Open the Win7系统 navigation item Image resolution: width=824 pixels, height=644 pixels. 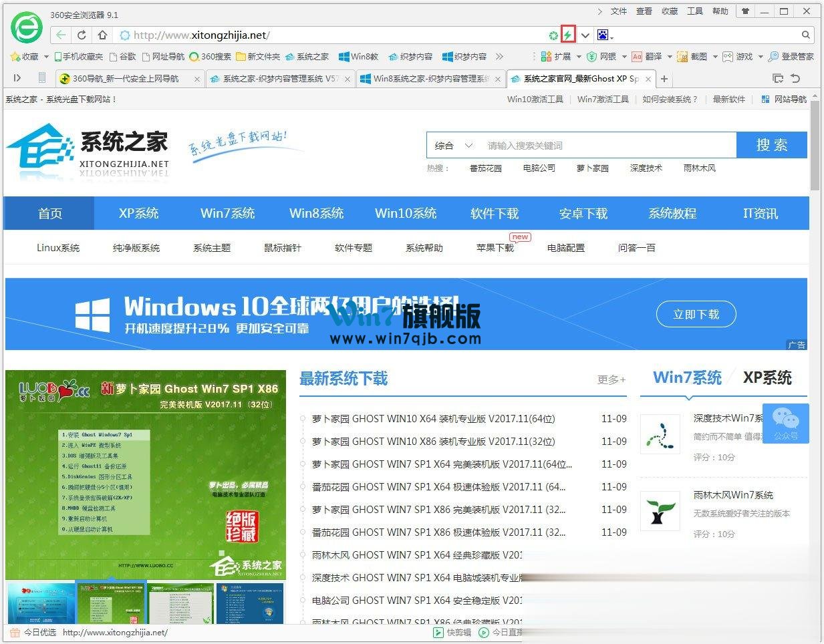(x=227, y=214)
